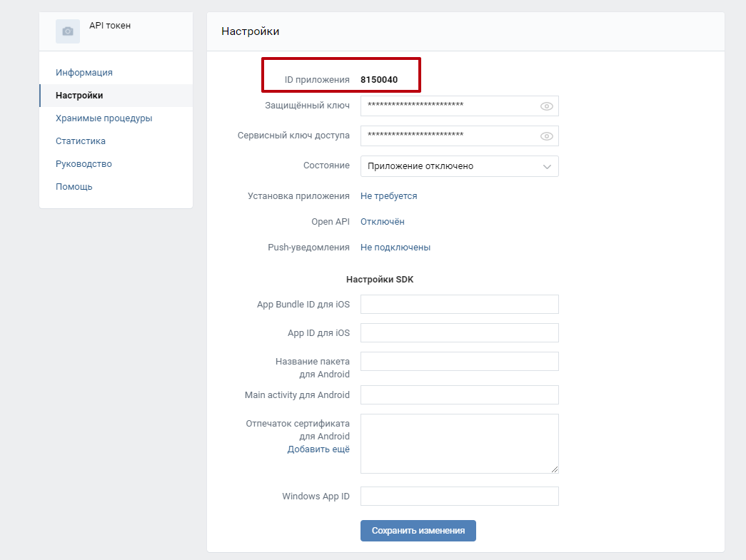The height and width of the screenshot is (560, 746).
Task: Open the Руководство sidebar item
Action: (84, 164)
